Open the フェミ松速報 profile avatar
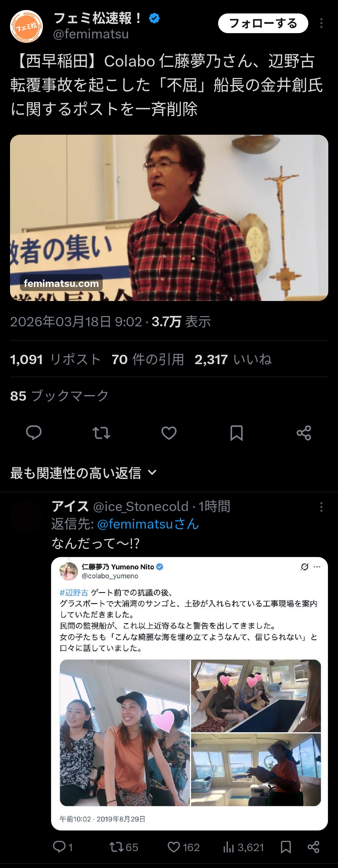The width and height of the screenshot is (338, 868). [26, 26]
